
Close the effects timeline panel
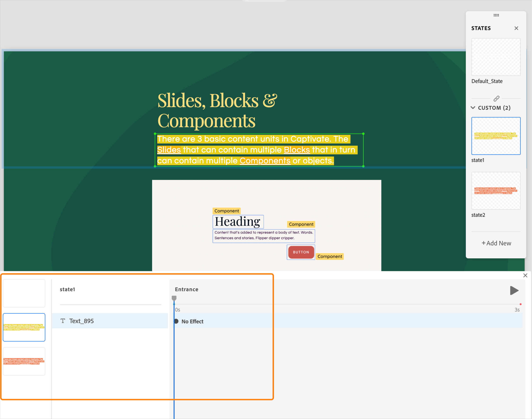pos(525,275)
